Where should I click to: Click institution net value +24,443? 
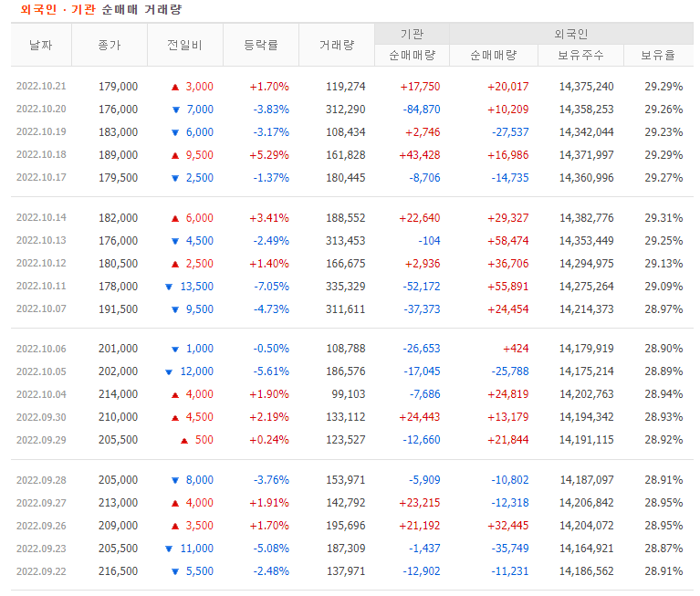[420, 417]
